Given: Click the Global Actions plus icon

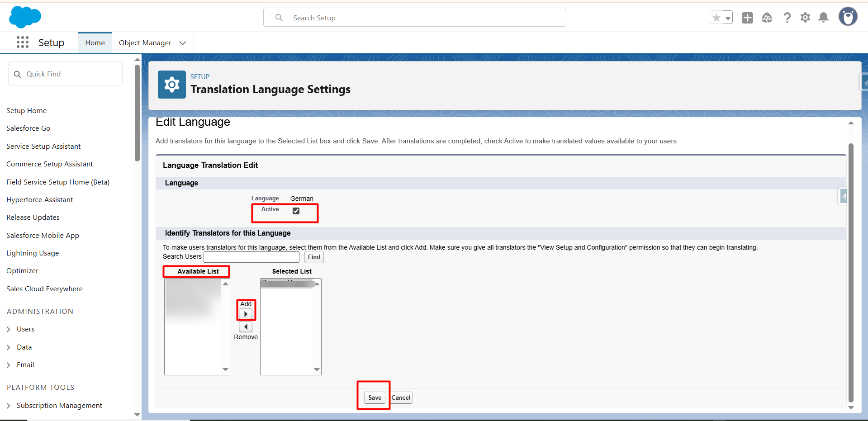Looking at the screenshot, I should pos(747,18).
